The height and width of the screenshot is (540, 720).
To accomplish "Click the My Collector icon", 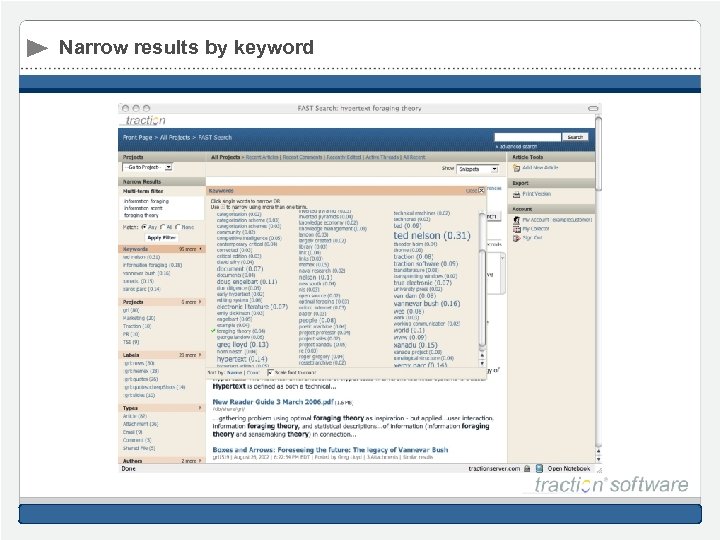I will 516,229.
